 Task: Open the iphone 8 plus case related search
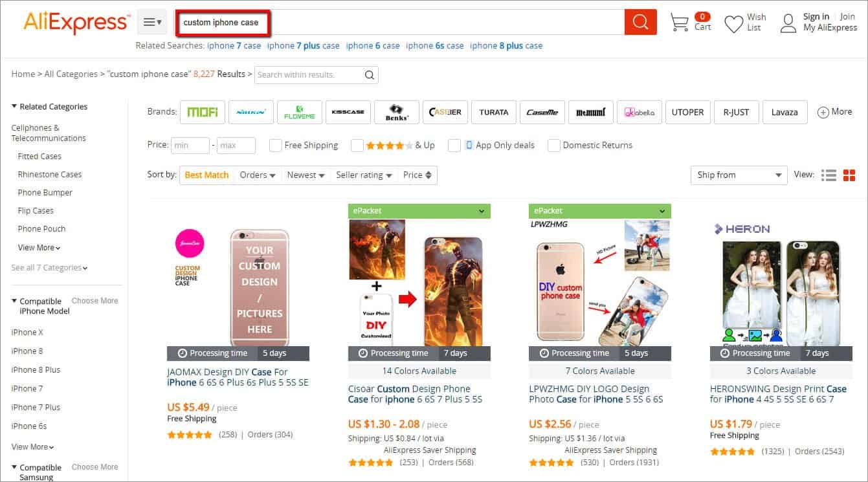(507, 45)
